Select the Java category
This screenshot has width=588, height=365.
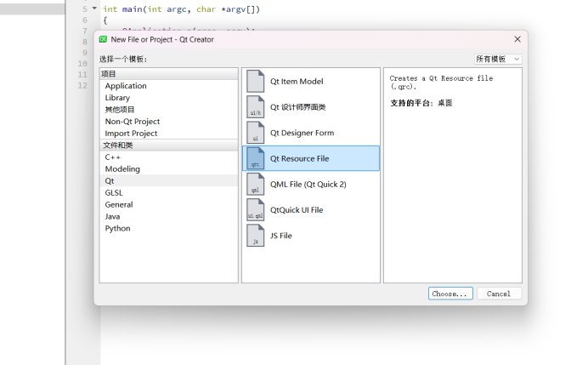[169, 216]
